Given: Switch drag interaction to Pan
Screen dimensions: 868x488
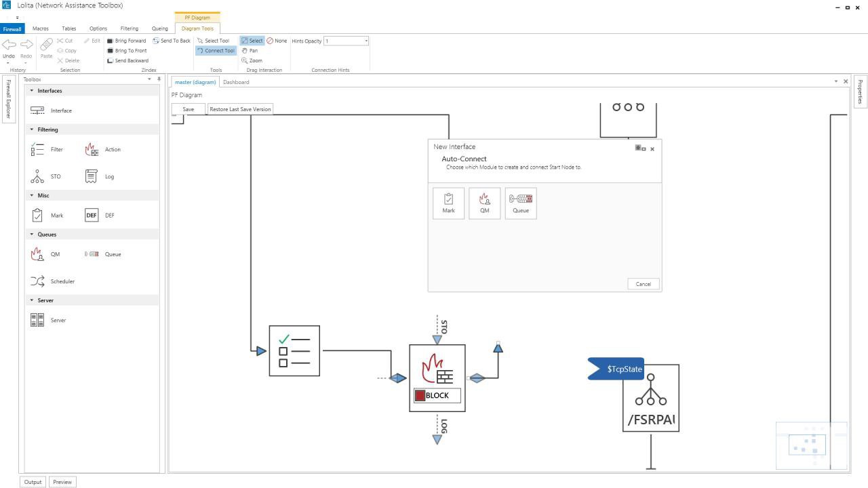Looking at the screenshot, I should (x=250, y=51).
